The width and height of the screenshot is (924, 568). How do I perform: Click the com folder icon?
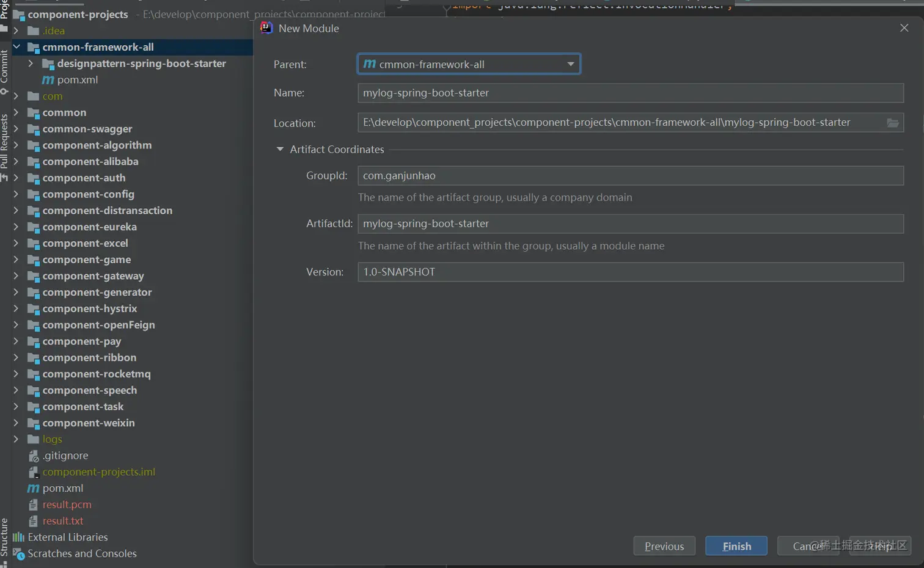(34, 96)
